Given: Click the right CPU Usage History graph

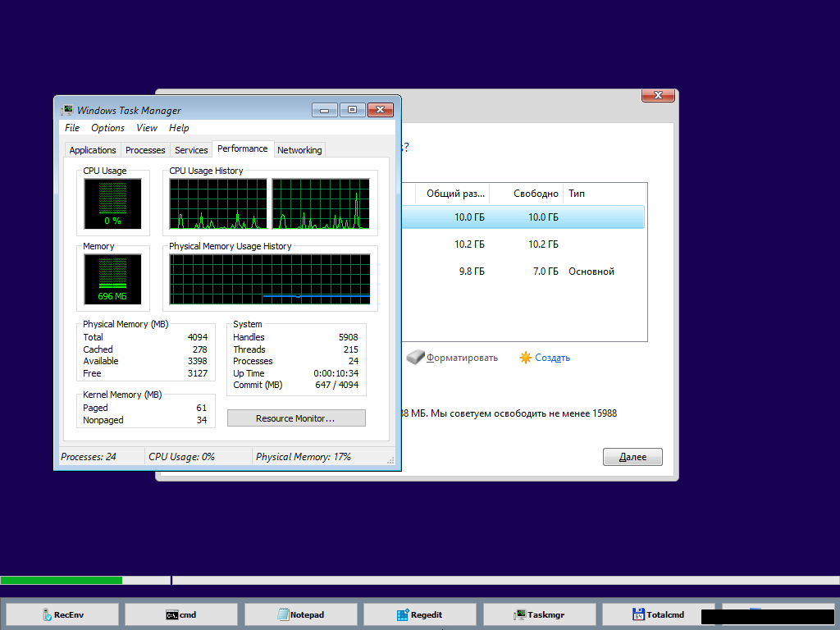Looking at the screenshot, I should [321, 204].
